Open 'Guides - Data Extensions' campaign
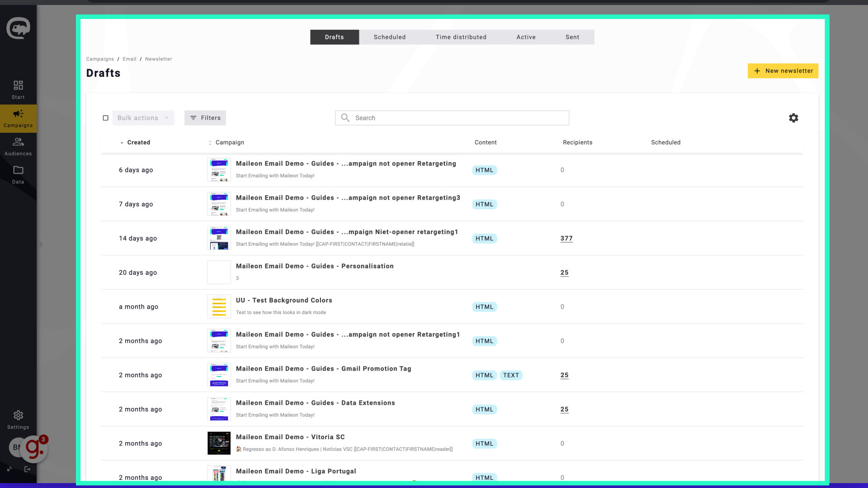This screenshot has height=488, width=868. point(316,403)
